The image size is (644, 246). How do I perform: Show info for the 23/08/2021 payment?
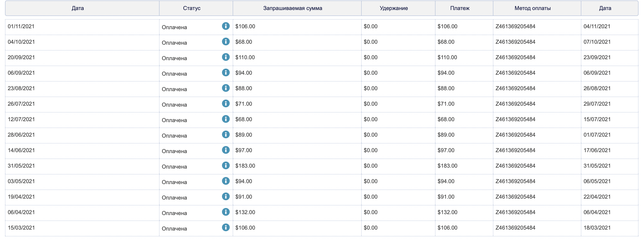point(226,88)
